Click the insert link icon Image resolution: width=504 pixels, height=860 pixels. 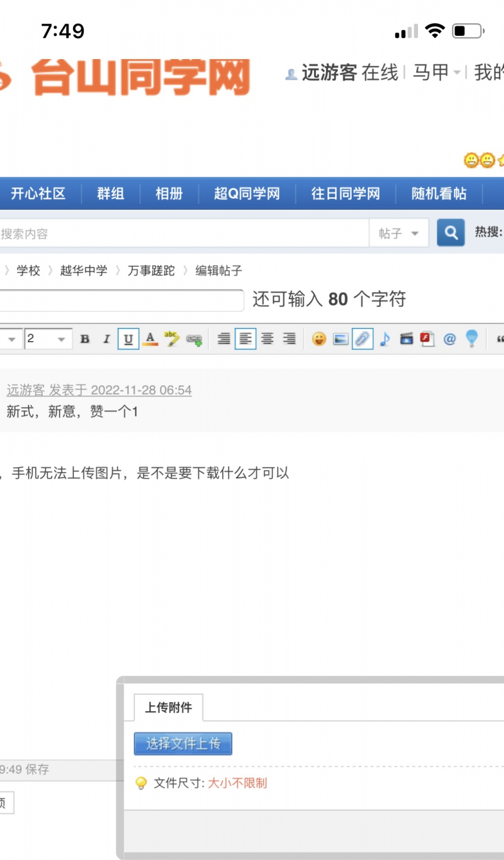pos(194,340)
